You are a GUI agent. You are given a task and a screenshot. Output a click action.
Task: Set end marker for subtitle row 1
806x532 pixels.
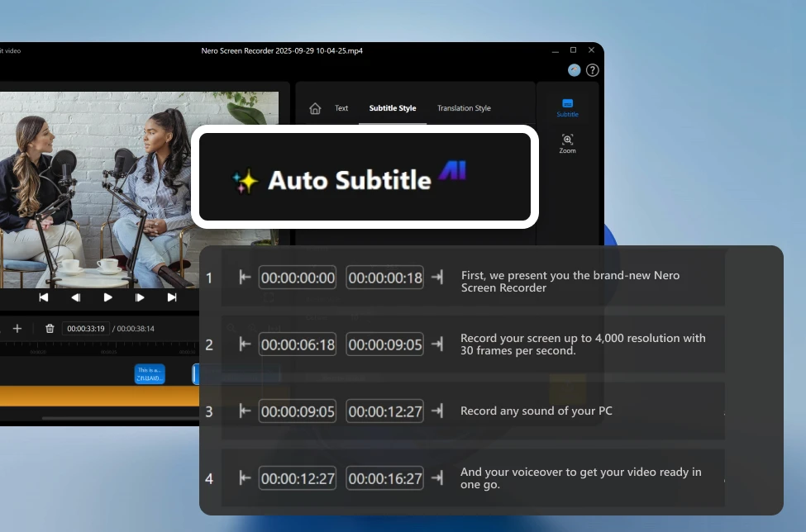click(x=437, y=278)
